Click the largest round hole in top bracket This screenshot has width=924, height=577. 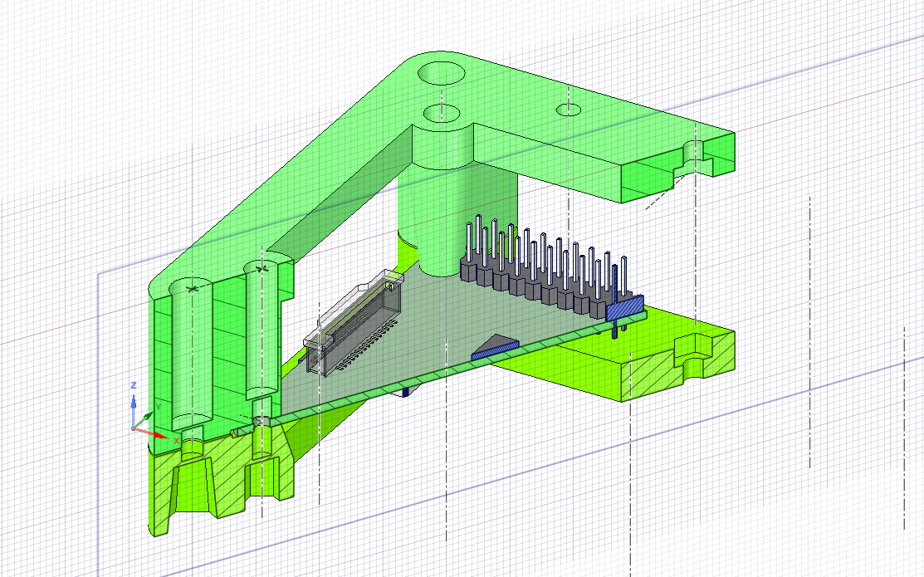pos(442,73)
